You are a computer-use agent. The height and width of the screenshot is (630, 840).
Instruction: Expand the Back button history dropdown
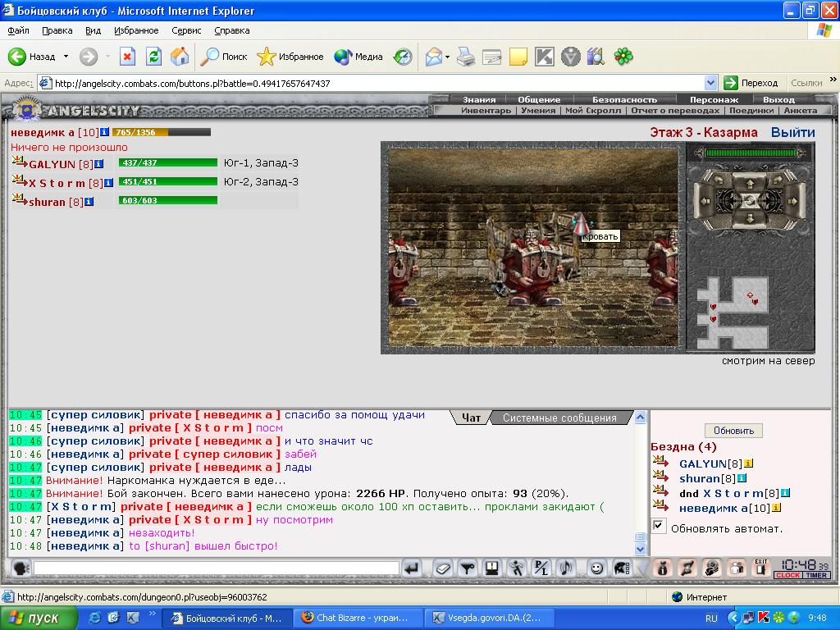click(66, 57)
